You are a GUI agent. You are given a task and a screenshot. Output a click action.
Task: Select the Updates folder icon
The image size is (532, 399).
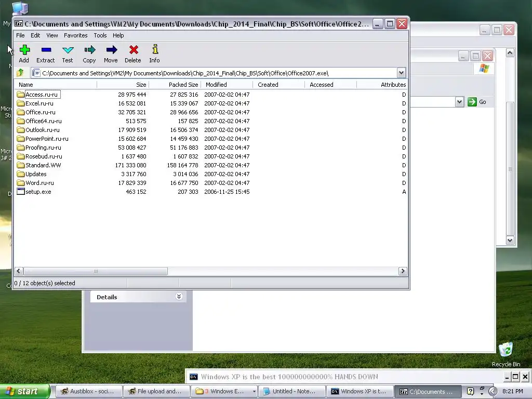click(21, 174)
